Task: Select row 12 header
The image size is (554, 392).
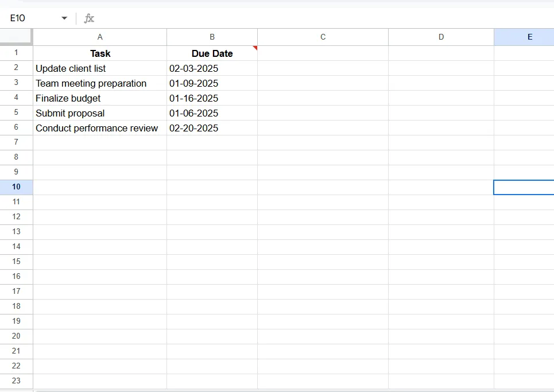Action: [x=16, y=216]
